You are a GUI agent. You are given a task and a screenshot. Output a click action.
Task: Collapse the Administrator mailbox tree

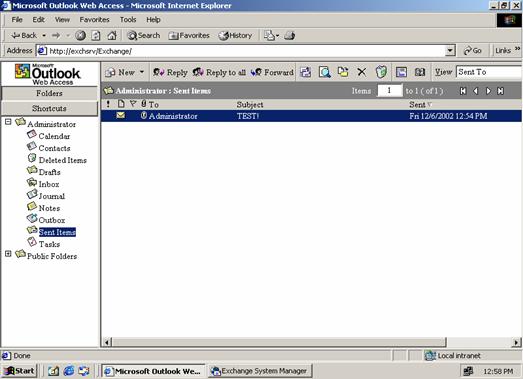tap(8, 122)
